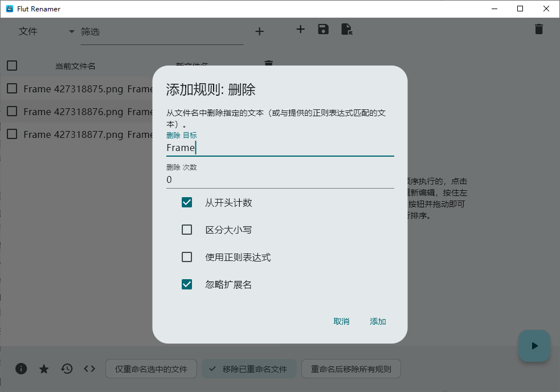Open the info icon in bottom bar

(21, 369)
